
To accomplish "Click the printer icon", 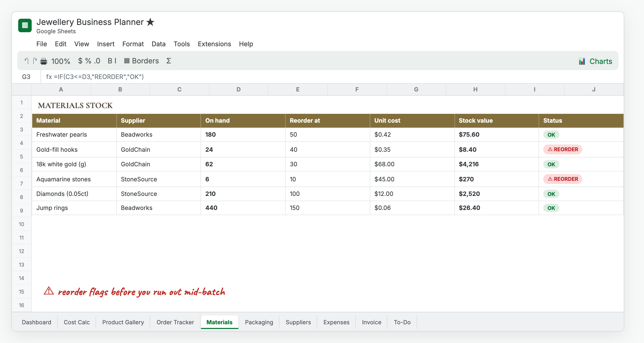I will coord(44,61).
